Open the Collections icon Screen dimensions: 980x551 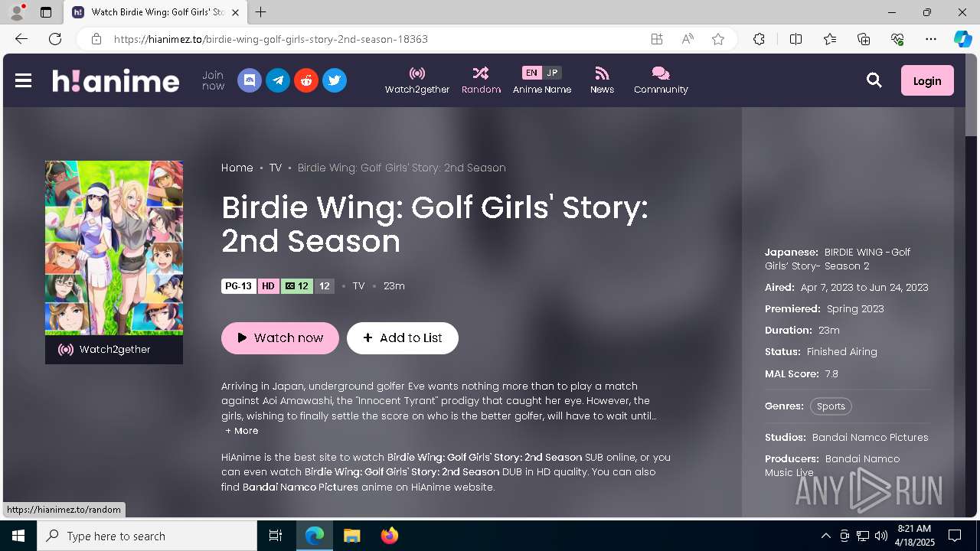[864, 39]
